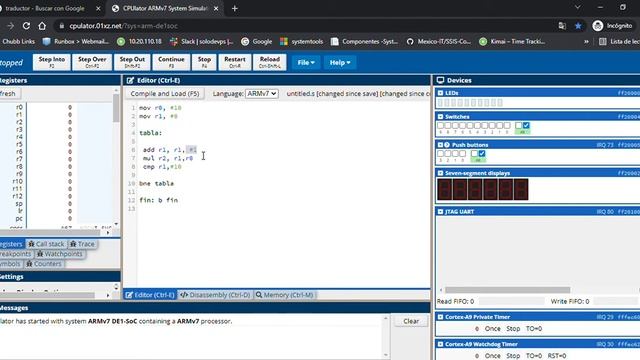
Task: Collapse the JTAG UART panel
Action: click(440, 211)
